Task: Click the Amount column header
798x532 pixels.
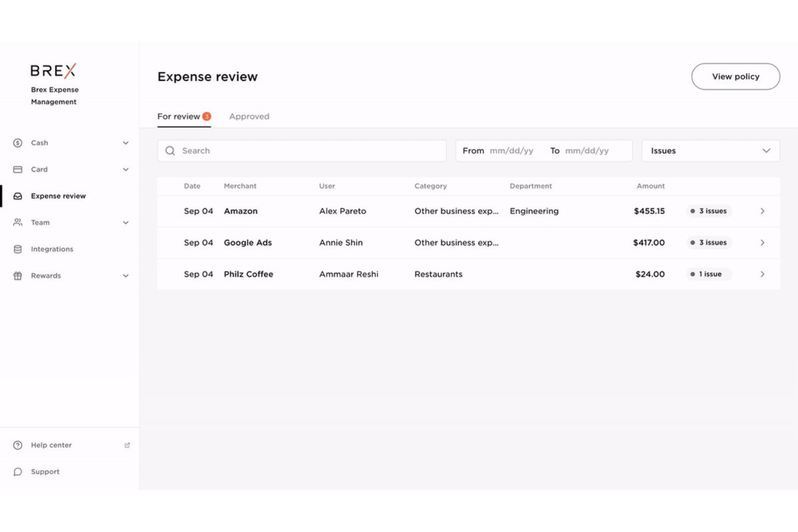Action: click(x=651, y=186)
